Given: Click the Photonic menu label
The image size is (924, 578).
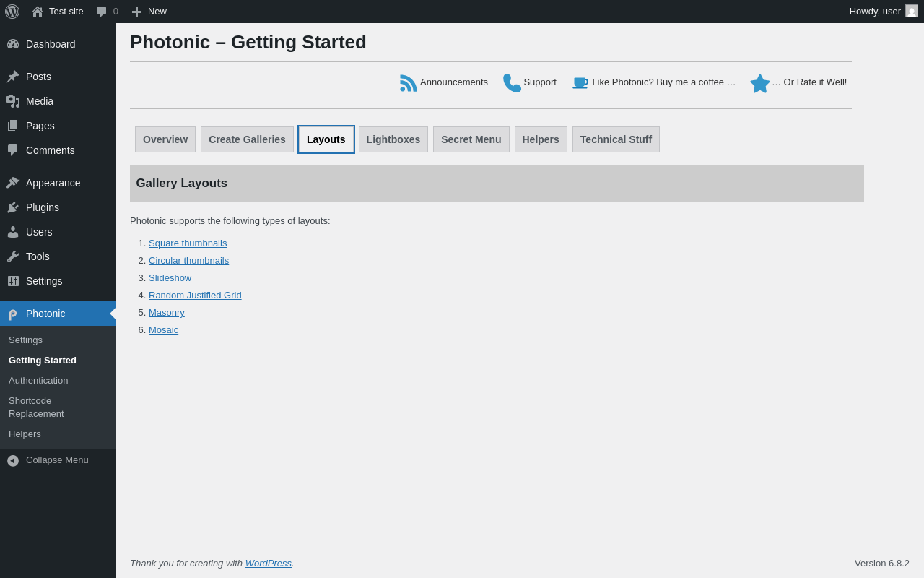Looking at the screenshot, I should click(45, 314).
